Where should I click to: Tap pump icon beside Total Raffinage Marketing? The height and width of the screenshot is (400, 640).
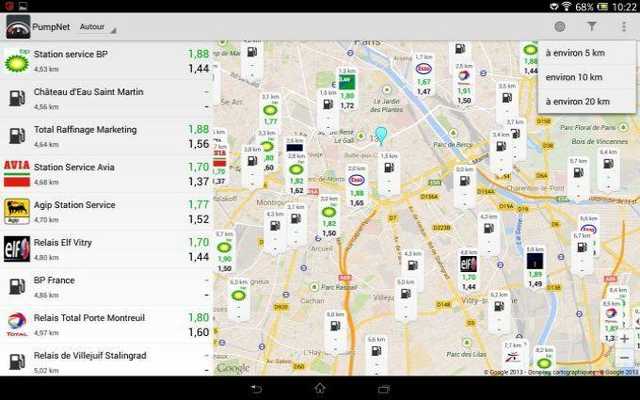pyautogui.click(x=17, y=136)
